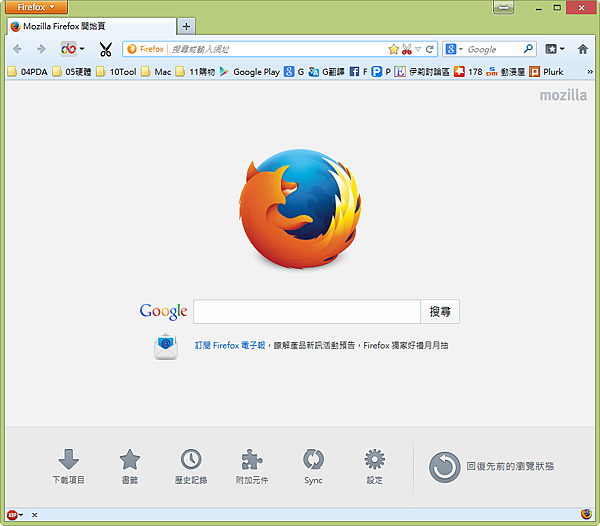Expand the bookmarks button dropdown arrow
The image size is (600, 526).
click(562, 49)
